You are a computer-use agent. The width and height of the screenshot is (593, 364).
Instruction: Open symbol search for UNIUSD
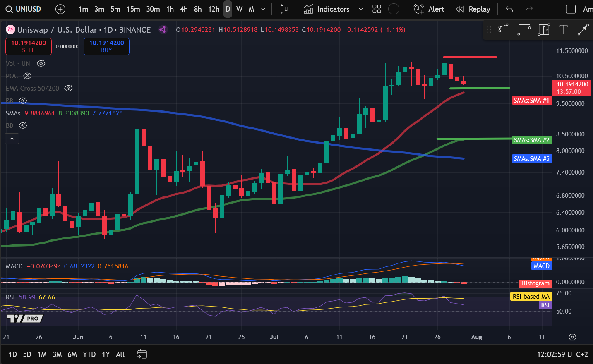[x=23, y=9]
